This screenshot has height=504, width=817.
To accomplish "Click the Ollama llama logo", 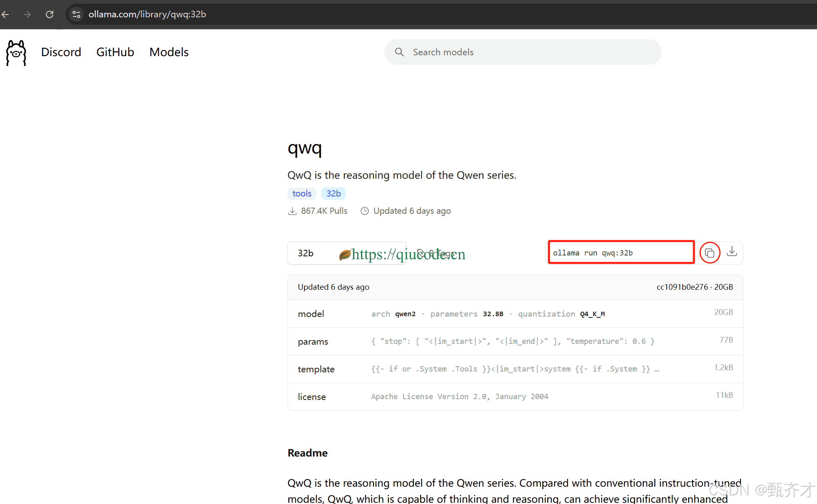I will [x=16, y=52].
